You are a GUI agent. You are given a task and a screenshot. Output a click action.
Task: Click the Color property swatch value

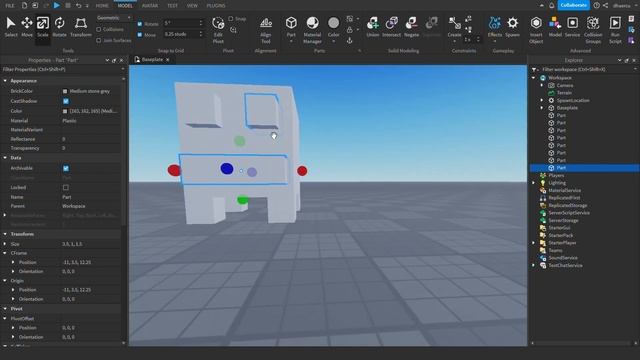(x=65, y=111)
